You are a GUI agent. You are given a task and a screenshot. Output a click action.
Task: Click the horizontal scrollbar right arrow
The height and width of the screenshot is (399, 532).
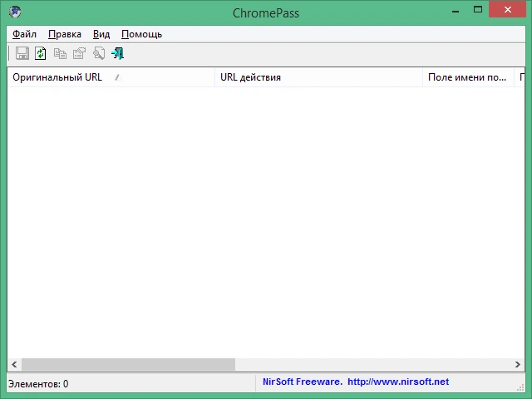(518, 365)
